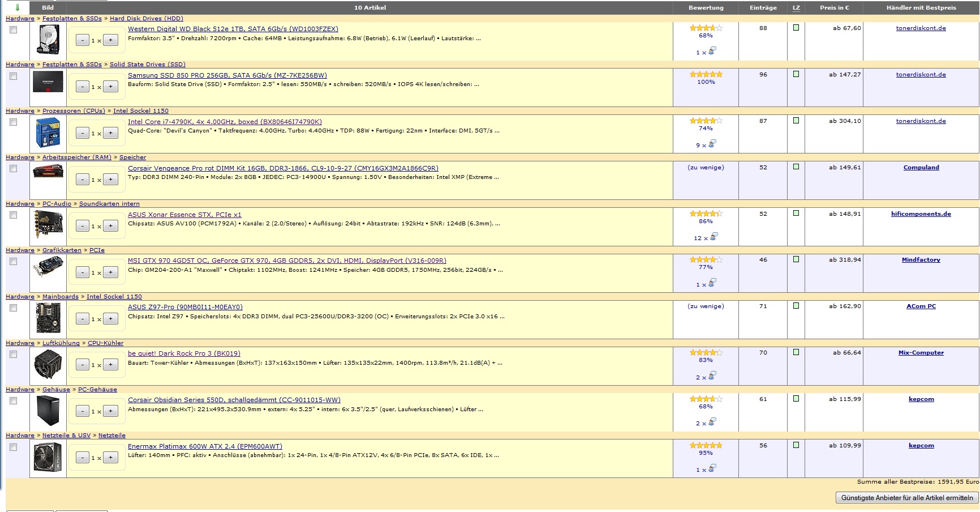The image size is (980, 512).
Task: Increase quantity of MSI GTX 970 card
Action: point(110,272)
